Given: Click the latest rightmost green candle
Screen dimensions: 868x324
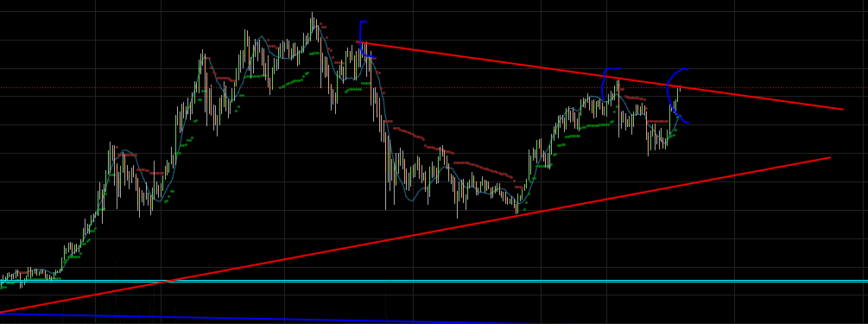Looking at the screenshot, I should coord(679,94).
